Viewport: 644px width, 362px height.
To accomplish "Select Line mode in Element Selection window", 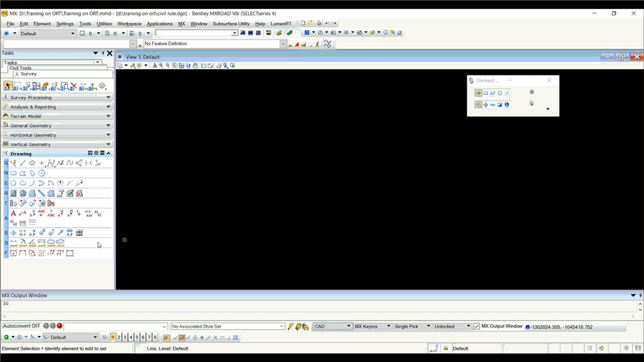I will click(507, 93).
